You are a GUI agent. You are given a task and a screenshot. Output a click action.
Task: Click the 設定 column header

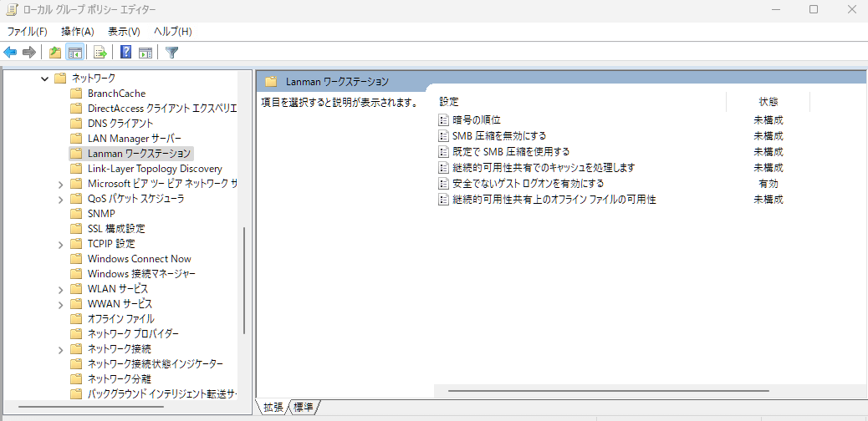tap(449, 101)
